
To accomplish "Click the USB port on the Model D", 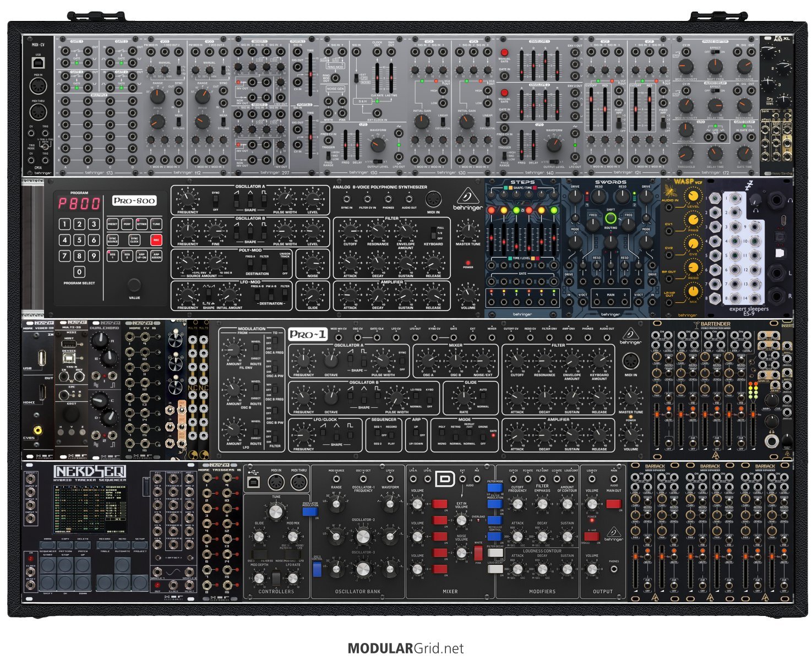I will (x=254, y=483).
